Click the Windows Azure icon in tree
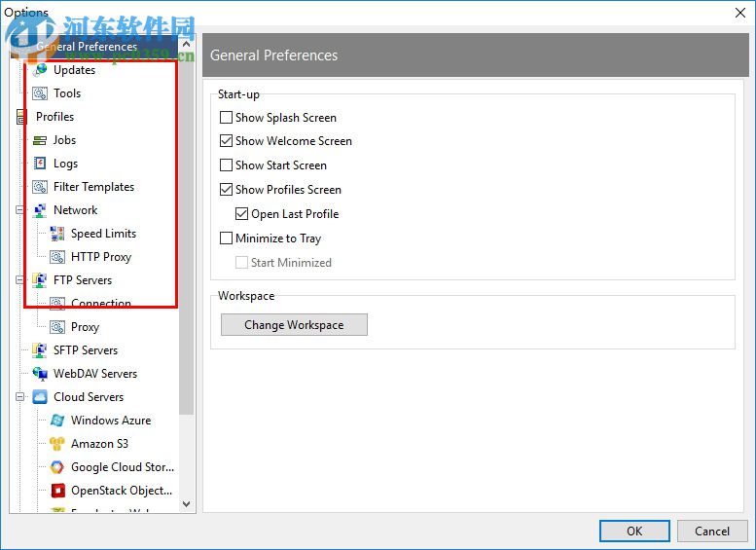The height and width of the screenshot is (550, 756). pos(57,421)
